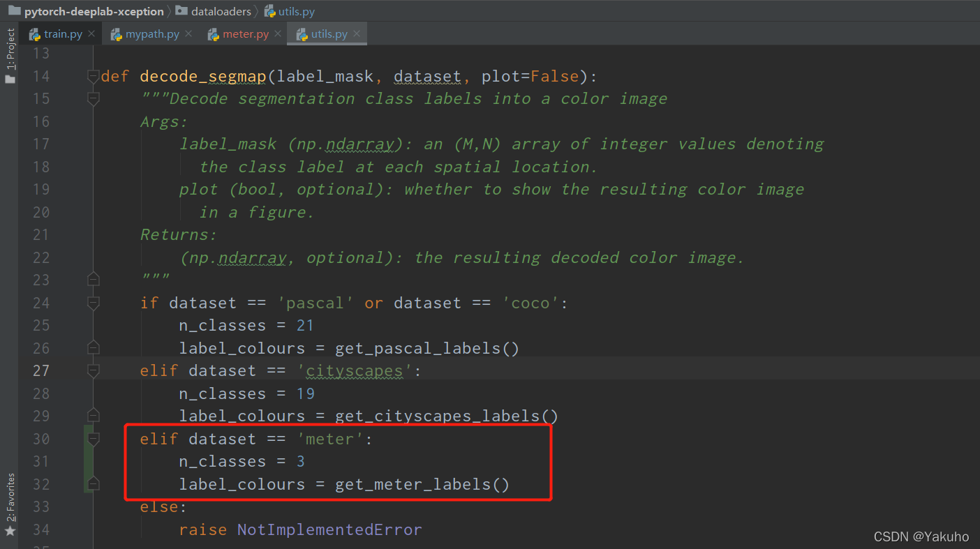Collapse the pascal if-block at line 24

[x=93, y=303]
